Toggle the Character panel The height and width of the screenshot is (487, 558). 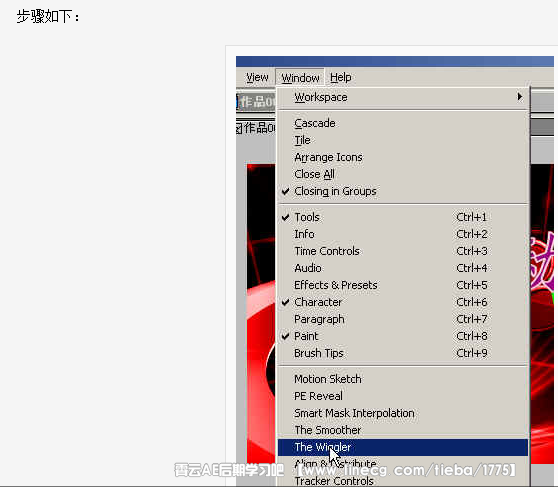coord(403,302)
